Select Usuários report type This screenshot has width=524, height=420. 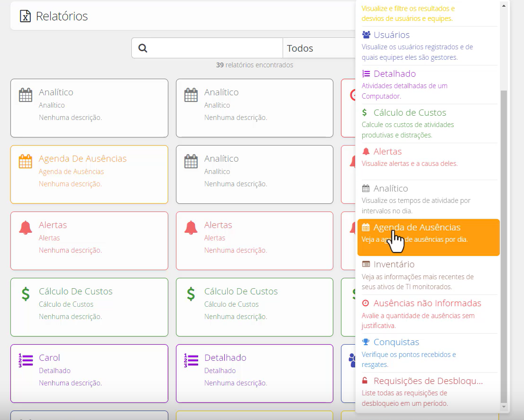[x=428, y=46]
